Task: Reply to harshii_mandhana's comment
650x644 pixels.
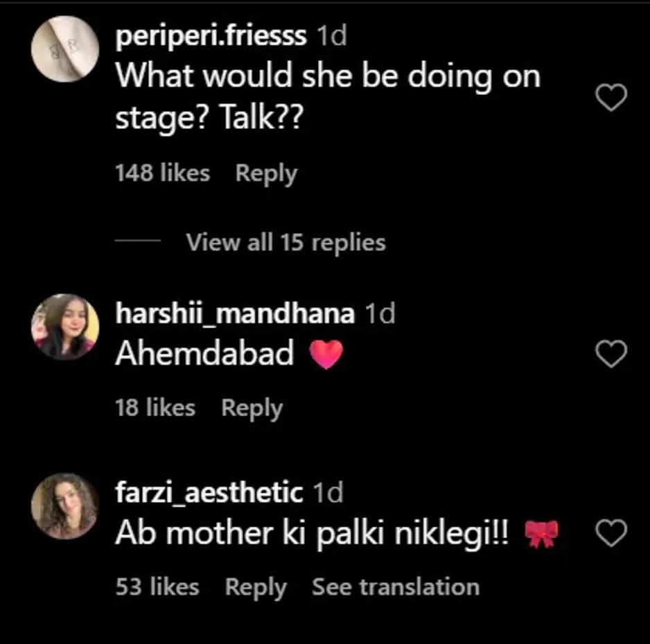Action: [252, 408]
